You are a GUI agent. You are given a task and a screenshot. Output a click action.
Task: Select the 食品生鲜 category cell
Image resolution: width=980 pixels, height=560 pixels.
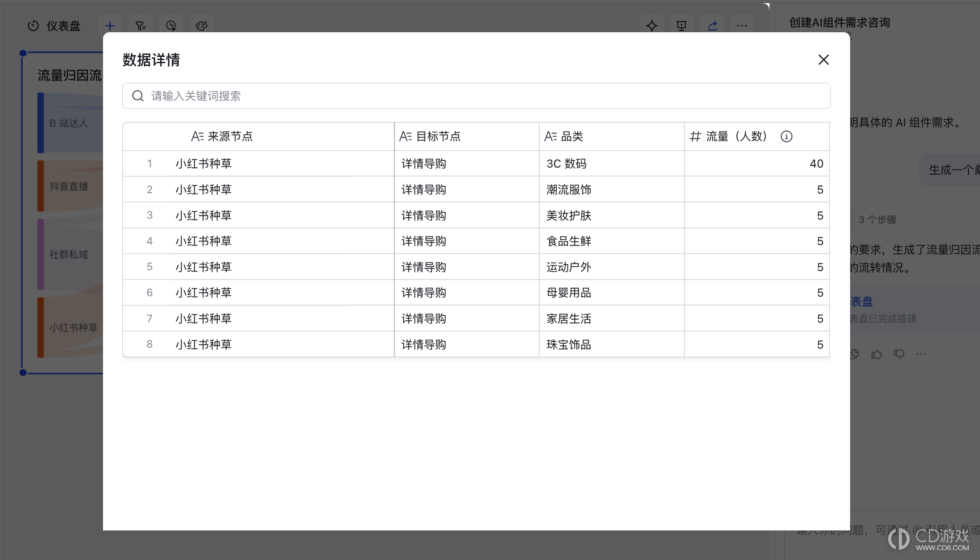611,241
